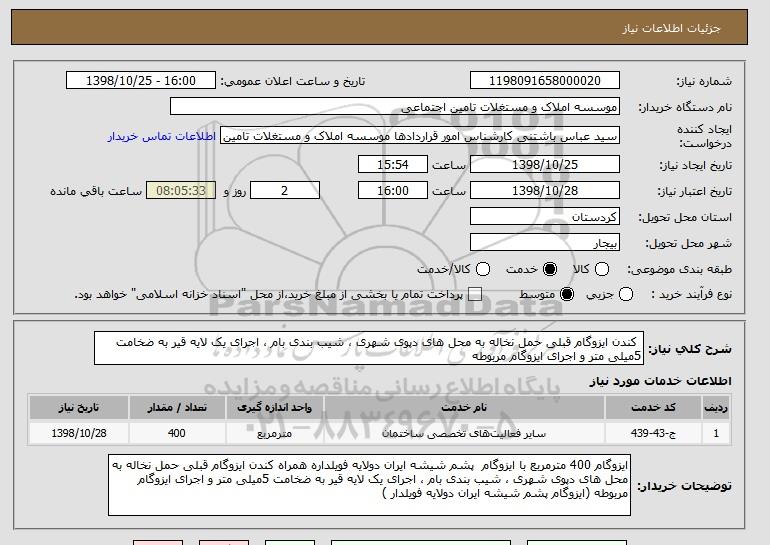The height and width of the screenshot is (545, 770).
Task: Click the جزئیات اطلاعات نیاز header title
Action: (x=671, y=28)
